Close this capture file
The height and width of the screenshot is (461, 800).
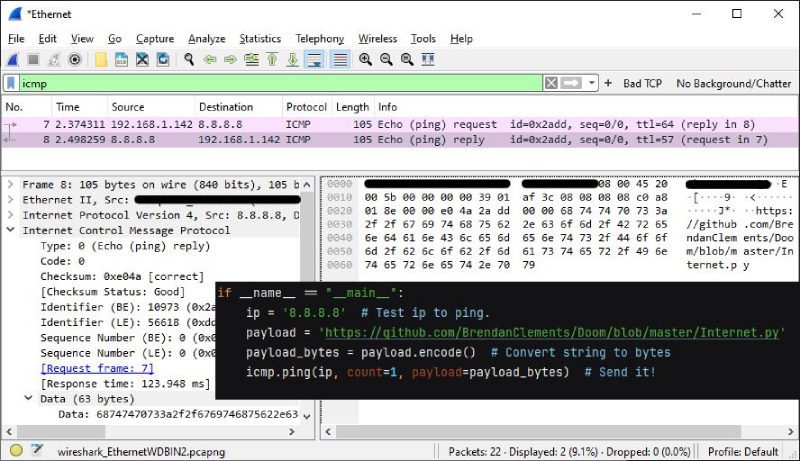click(142, 60)
